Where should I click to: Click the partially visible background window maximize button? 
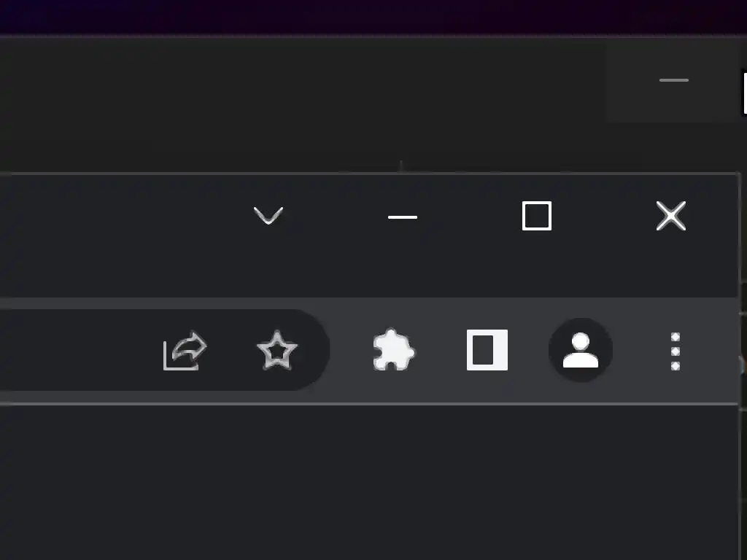pyautogui.click(x=745, y=93)
